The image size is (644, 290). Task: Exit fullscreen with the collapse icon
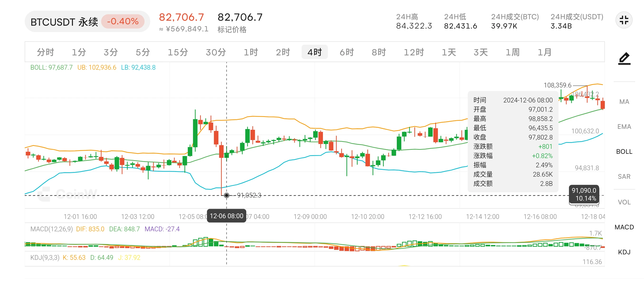point(624,20)
